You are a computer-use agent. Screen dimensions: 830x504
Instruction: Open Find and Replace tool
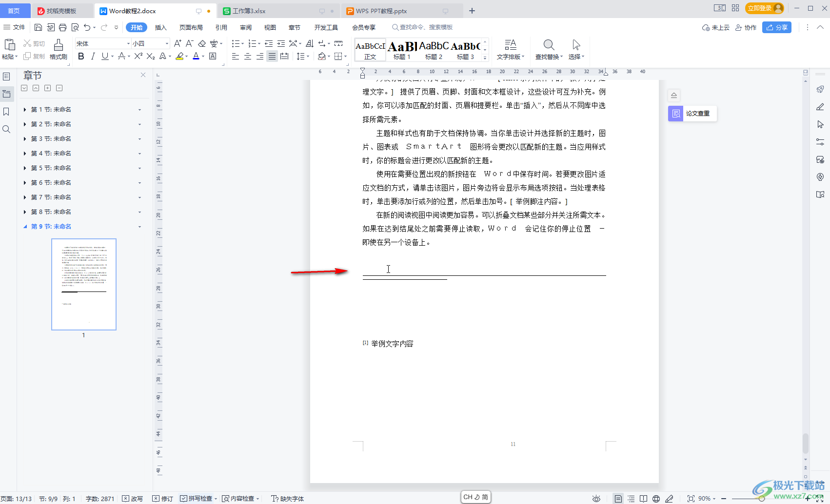[x=549, y=50]
